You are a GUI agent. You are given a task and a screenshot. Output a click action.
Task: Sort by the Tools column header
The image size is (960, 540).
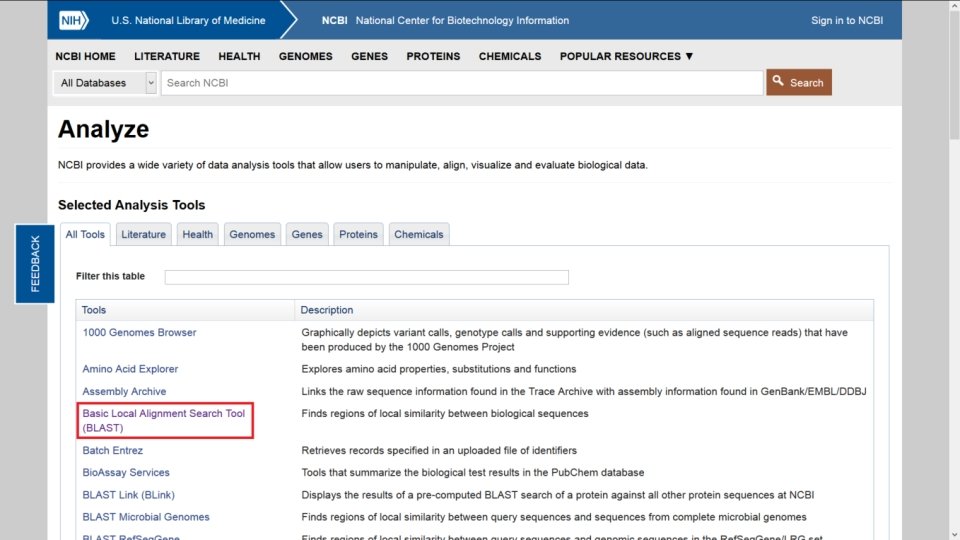[185, 310]
